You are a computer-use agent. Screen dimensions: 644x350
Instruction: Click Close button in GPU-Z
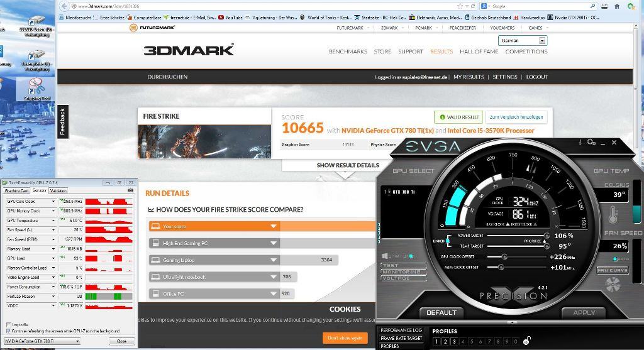(x=121, y=341)
